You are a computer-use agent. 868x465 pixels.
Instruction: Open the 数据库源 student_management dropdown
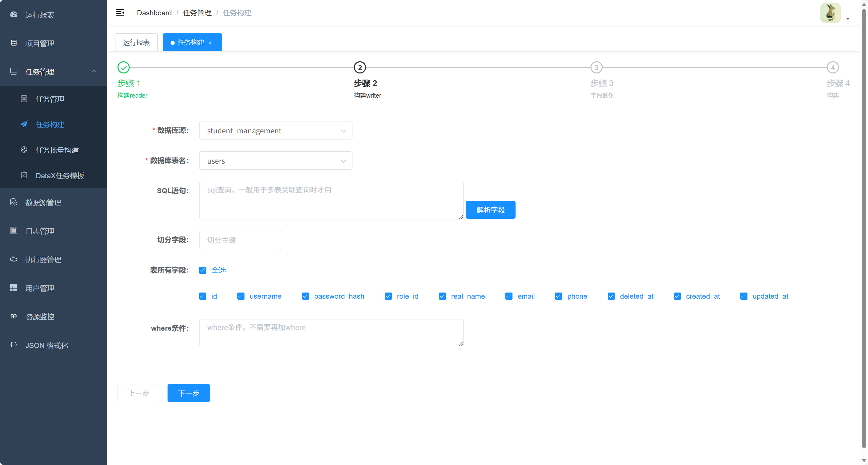point(275,131)
